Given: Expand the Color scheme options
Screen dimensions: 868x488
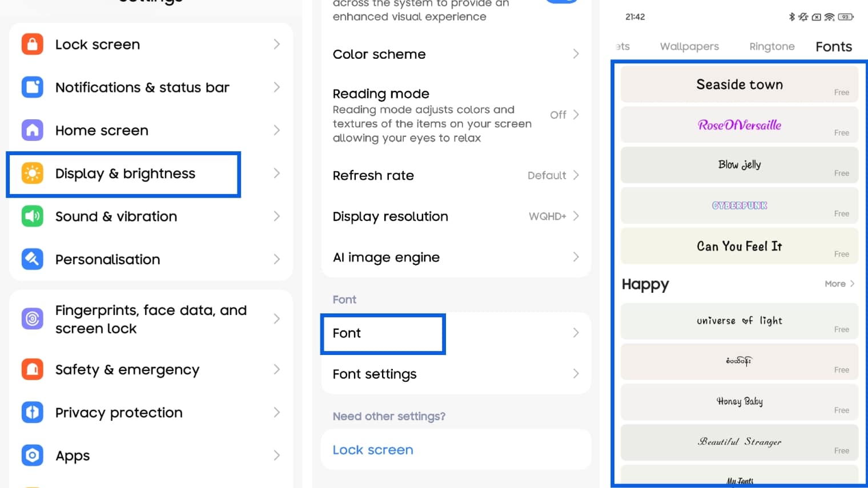Looking at the screenshot, I should coord(455,54).
